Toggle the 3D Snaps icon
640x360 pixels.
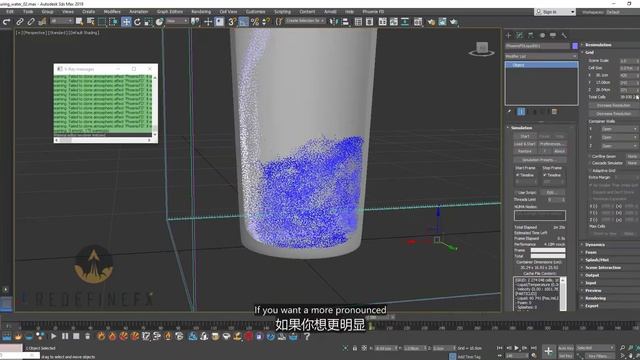tap(232, 22)
